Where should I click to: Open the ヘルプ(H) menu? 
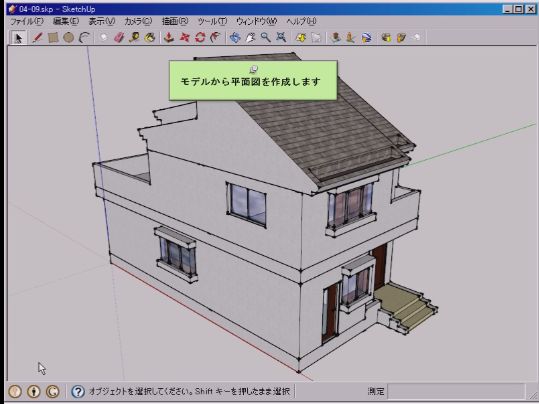[x=301, y=21]
